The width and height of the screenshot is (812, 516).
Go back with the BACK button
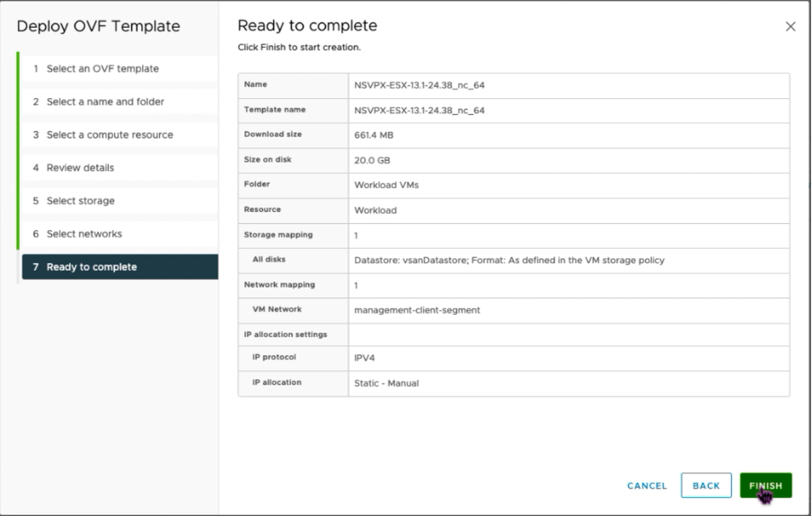706,485
